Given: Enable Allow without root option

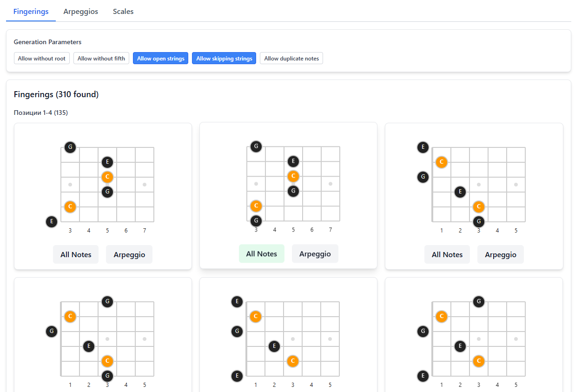Looking at the screenshot, I should coord(42,59).
